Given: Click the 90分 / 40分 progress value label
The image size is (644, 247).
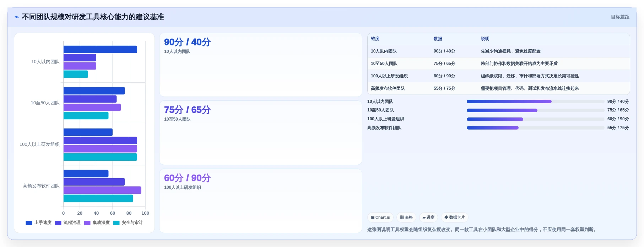Looking at the screenshot, I should coord(618,101).
